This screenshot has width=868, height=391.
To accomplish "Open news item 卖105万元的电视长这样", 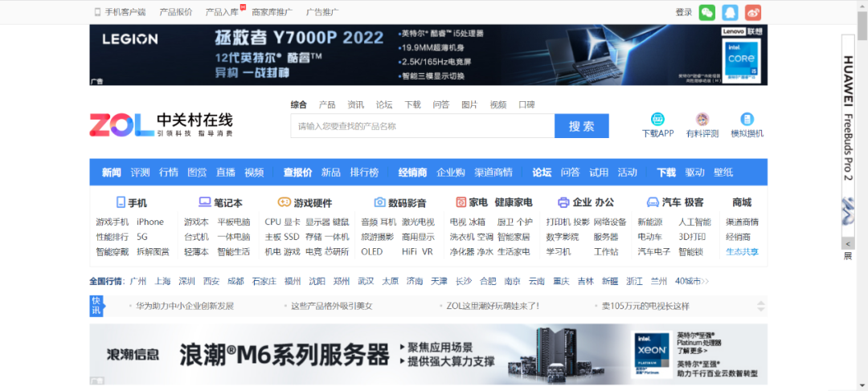I will 646,306.
